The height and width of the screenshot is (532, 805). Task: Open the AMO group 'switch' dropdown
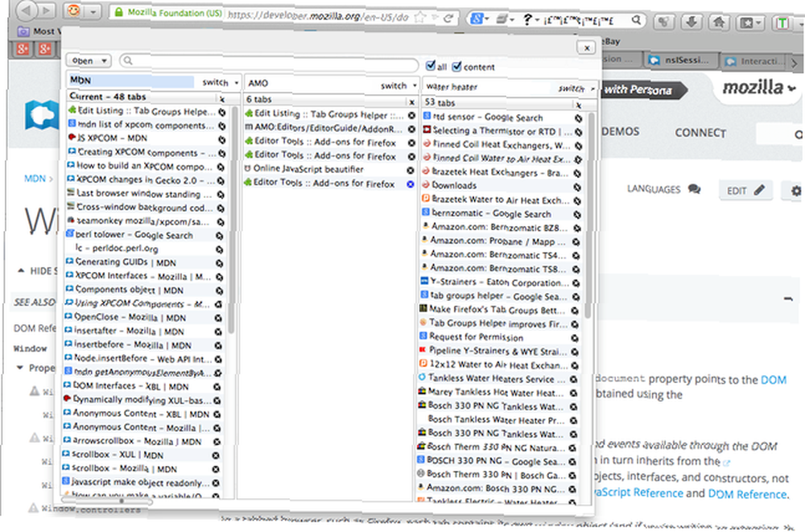click(399, 86)
